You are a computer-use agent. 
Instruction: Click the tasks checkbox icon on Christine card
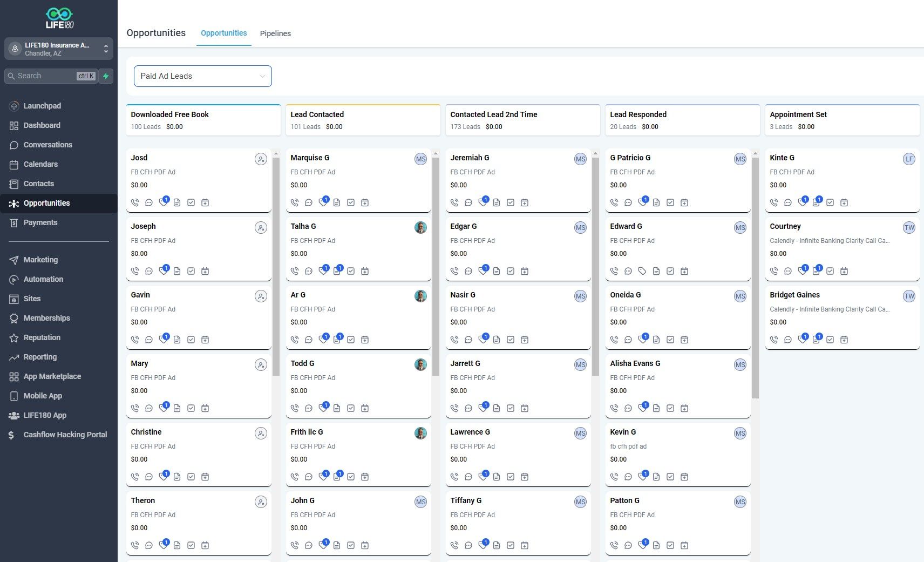tap(191, 477)
